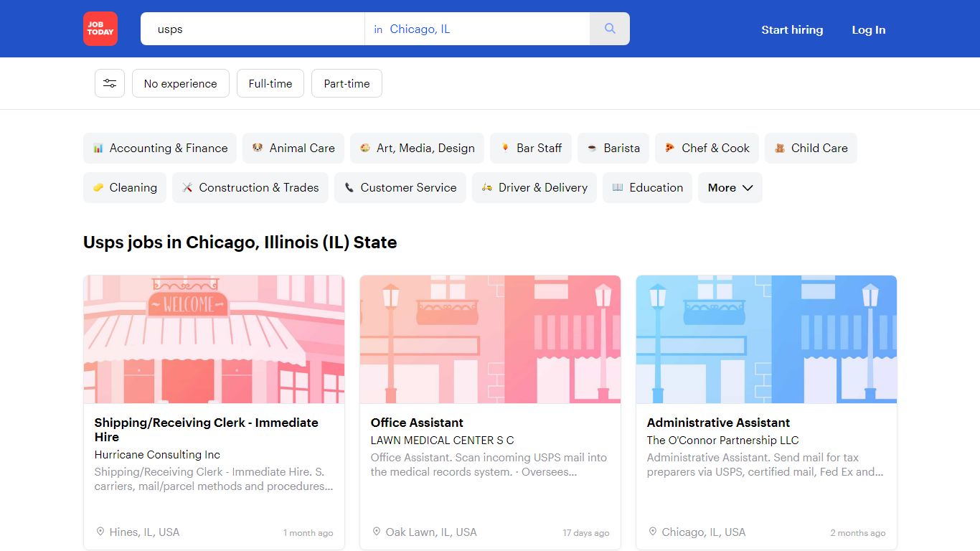The height and width of the screenshot is (551, 980).
Task: Click the Customer Service phone icon
Action: (349, 188)
